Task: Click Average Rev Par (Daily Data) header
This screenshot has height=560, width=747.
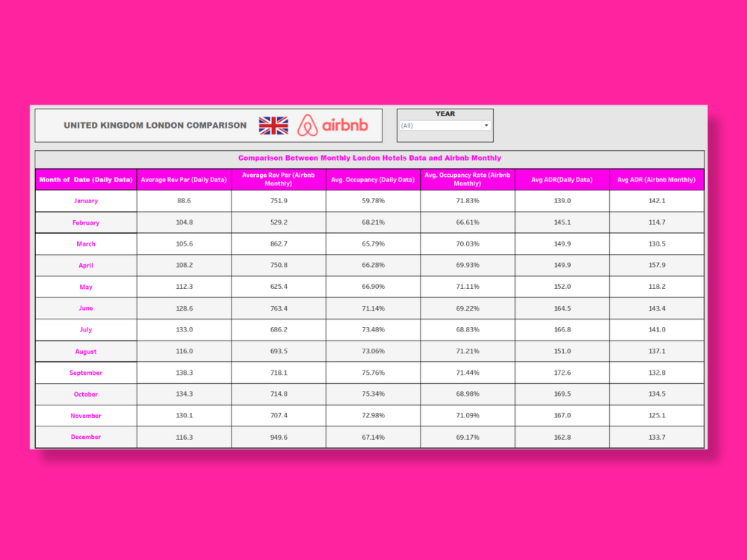Action: click(184, 179)
